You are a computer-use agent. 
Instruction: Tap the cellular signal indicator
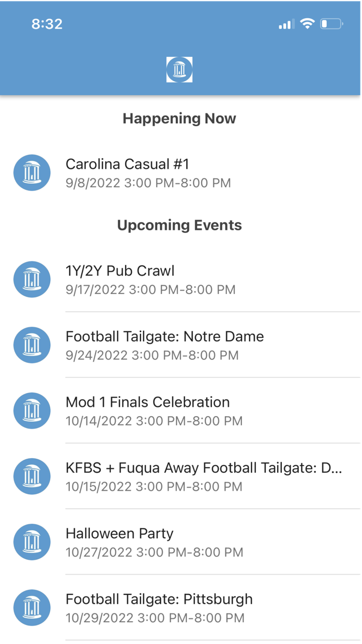click(285, 23)
